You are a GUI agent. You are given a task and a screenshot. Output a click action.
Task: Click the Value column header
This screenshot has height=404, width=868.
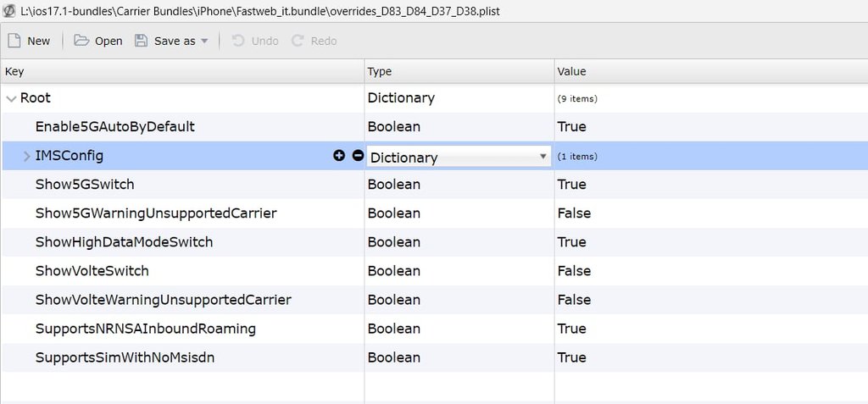tap(711, 71)
